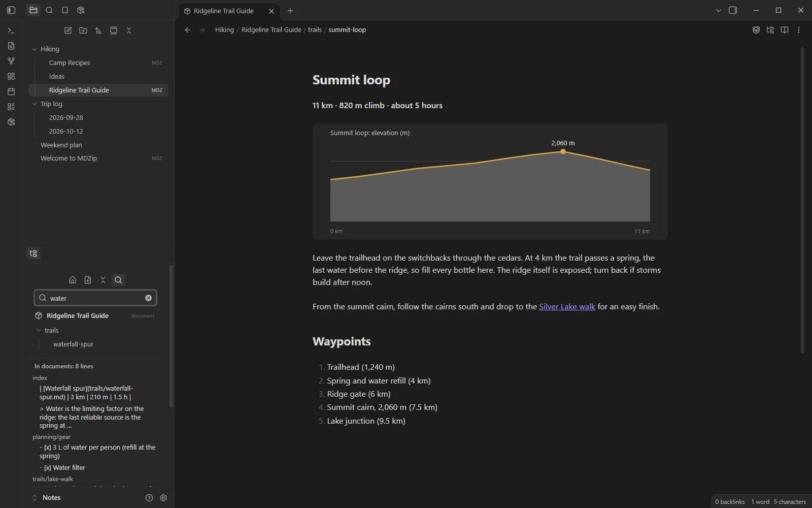Open a new tab with plus button

290,11
